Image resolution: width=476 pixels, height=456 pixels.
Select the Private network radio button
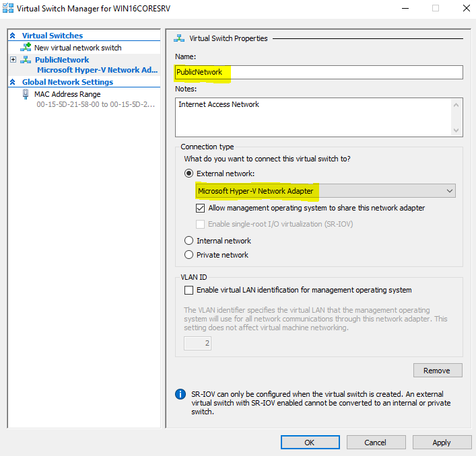189,254
